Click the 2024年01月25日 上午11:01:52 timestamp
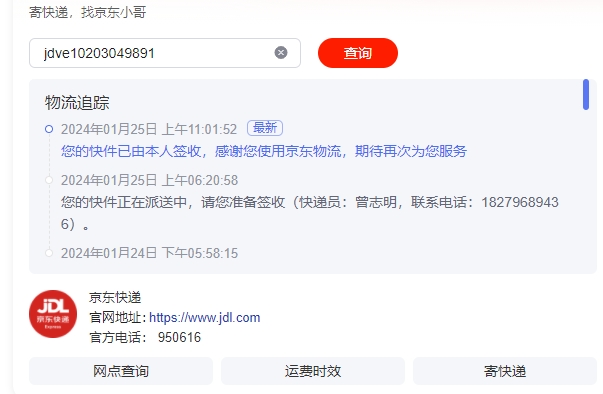This screenshot has height=394, width=603. (x=149, y=129)
